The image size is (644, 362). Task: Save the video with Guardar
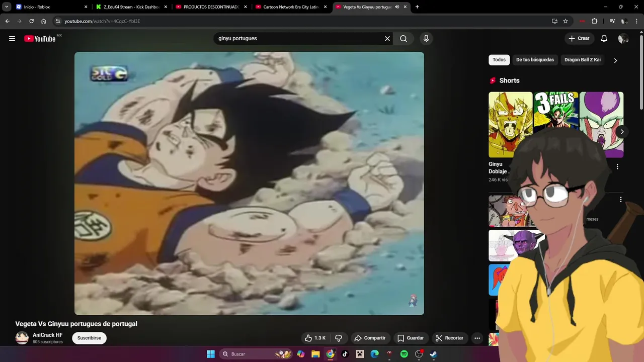tap(411, 338)
